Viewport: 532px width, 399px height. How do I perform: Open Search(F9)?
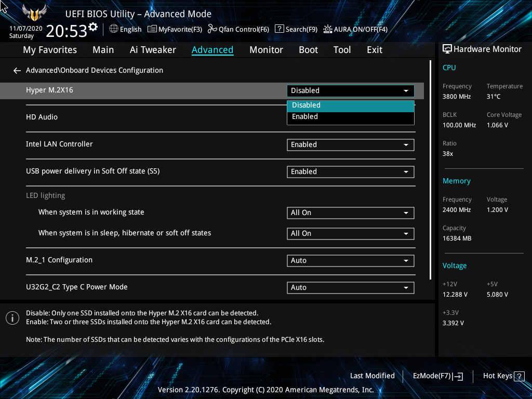296,29
